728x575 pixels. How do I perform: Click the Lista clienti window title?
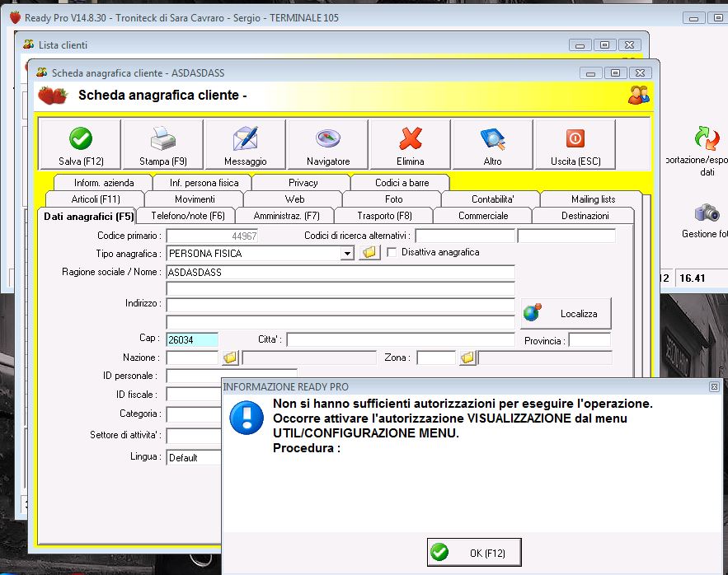63,45
